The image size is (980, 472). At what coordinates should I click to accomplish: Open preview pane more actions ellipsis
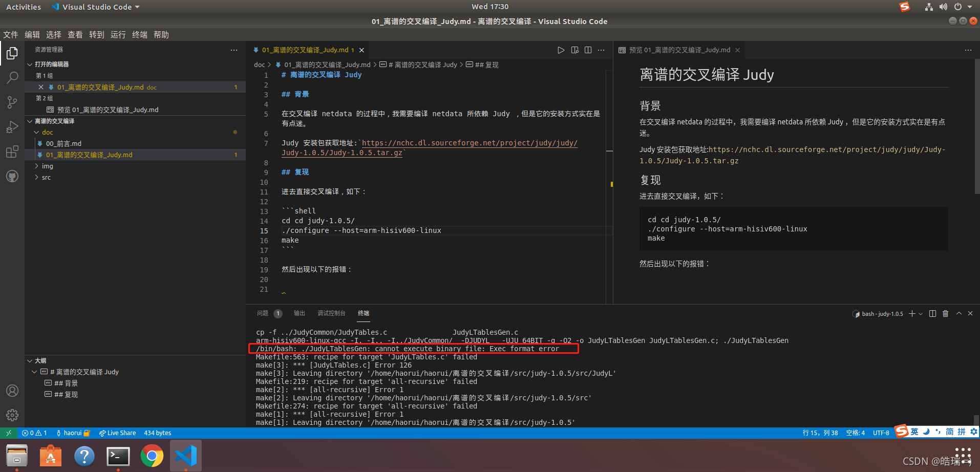[968, 50]
